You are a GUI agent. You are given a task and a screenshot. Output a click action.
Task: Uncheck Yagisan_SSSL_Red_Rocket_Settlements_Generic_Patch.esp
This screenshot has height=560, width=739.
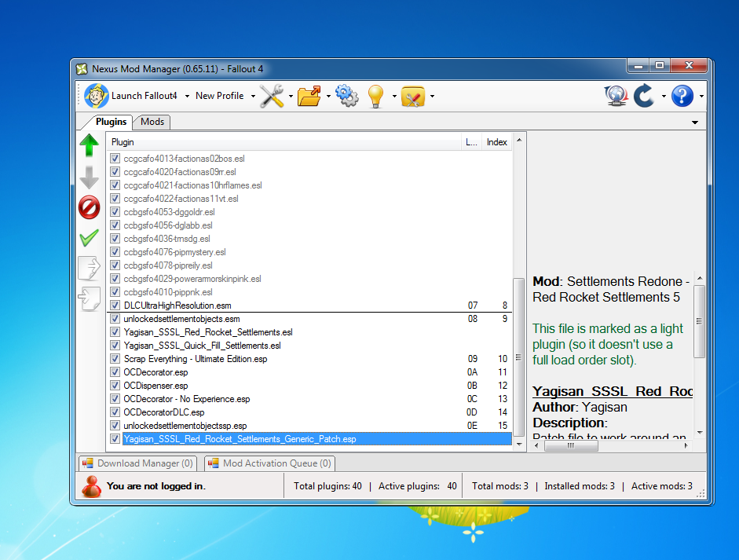(x=115, y=439)
